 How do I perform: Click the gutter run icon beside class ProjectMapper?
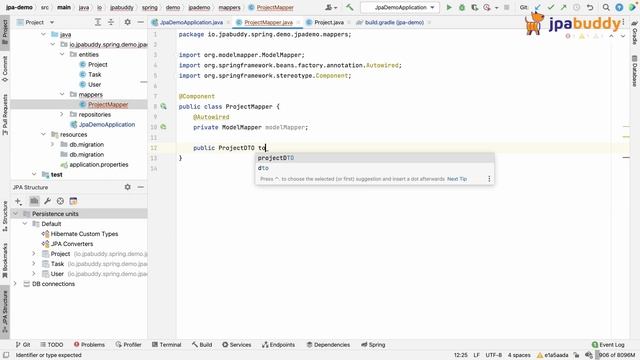click(164, 107)
